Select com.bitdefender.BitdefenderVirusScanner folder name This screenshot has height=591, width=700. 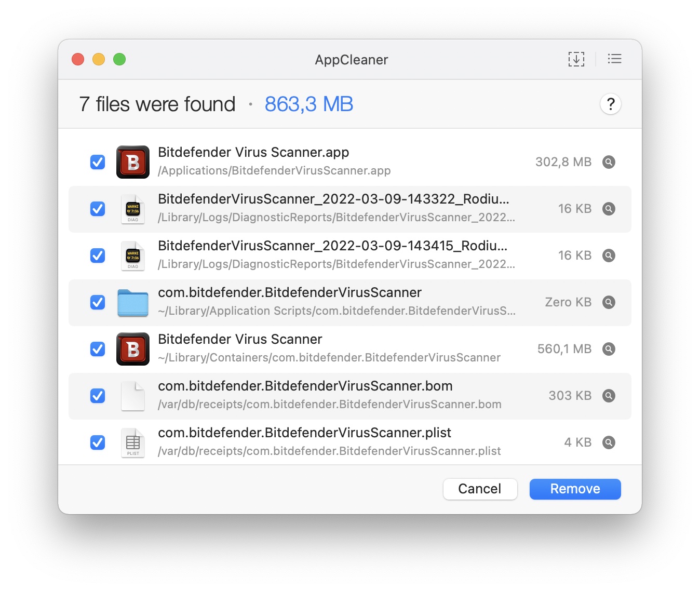[290, 292]
